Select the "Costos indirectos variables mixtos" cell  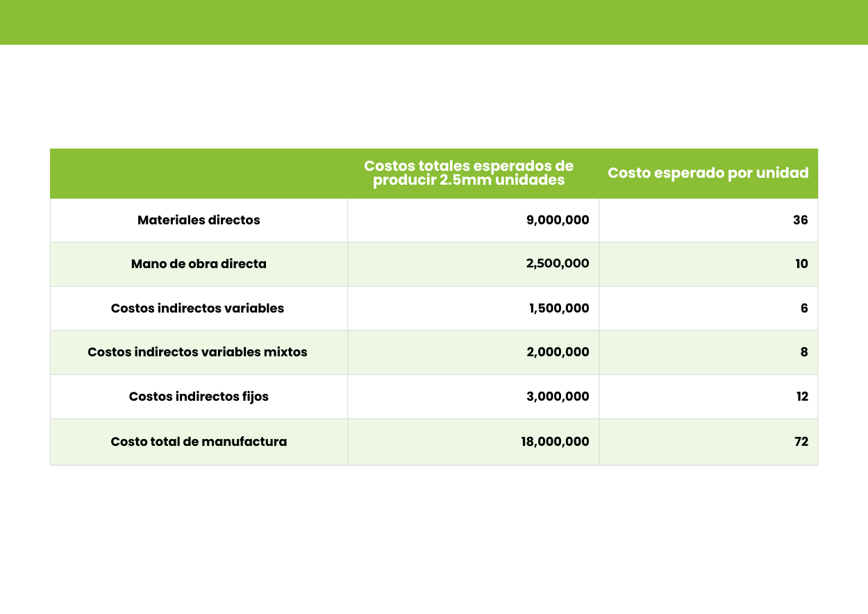(197, 352)
